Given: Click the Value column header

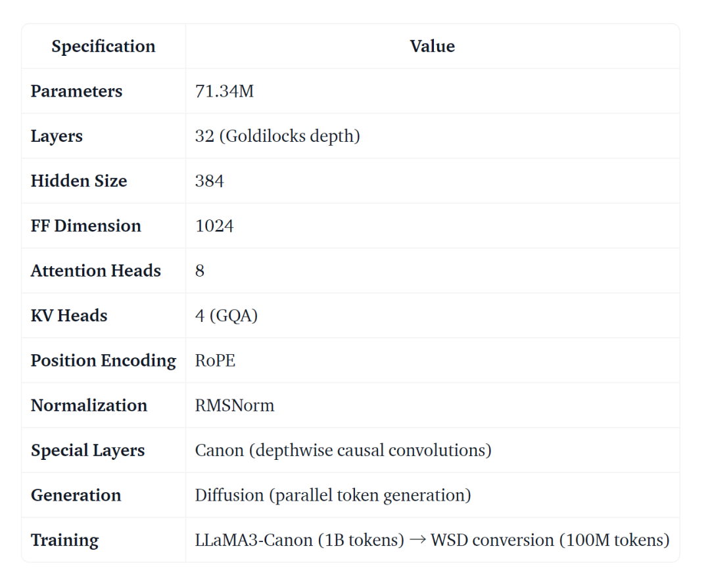Looking at the screenshot, I should pos(432,47).
